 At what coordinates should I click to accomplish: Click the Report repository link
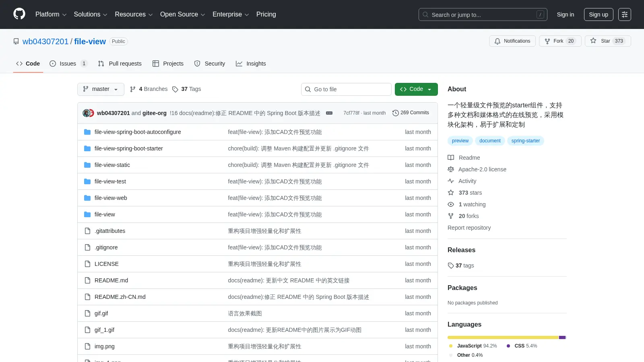tap(469, 228)
